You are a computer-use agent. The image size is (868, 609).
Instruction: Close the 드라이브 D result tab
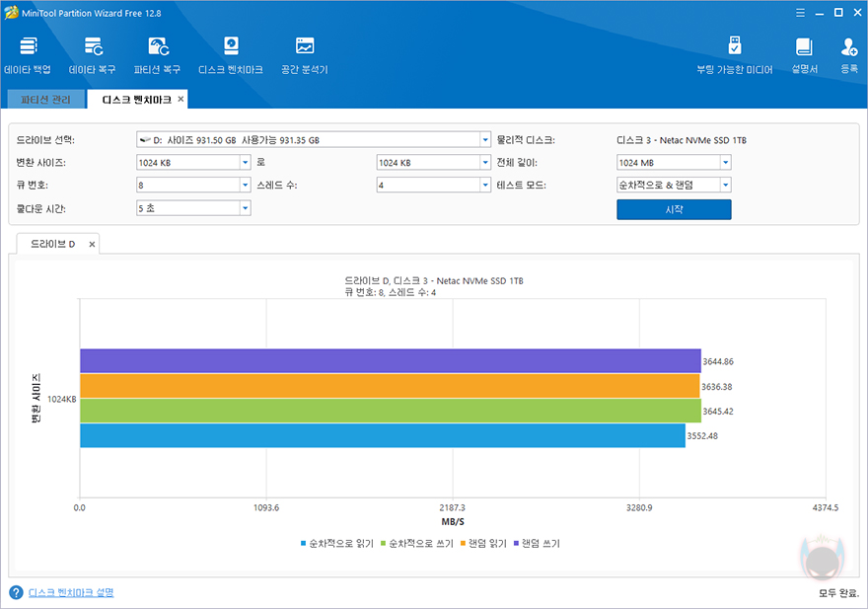coord(92,244)
